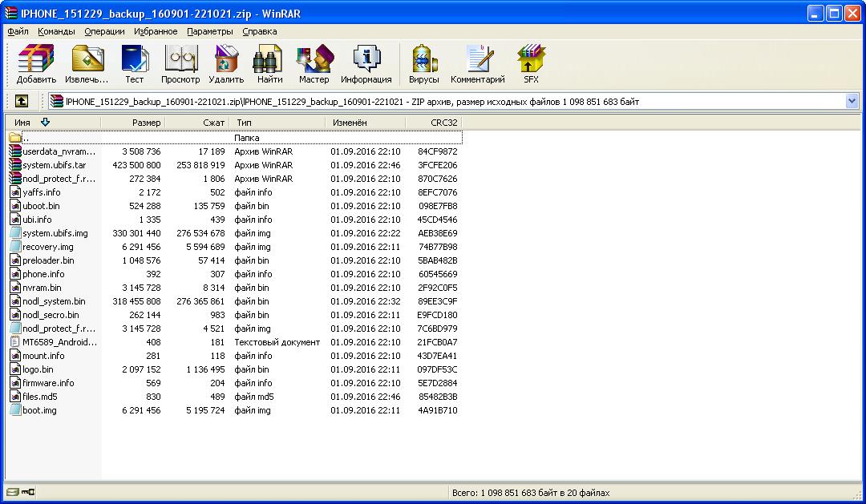
Task: Show archive Информация (Info)
Action: (x=366, y=64)
